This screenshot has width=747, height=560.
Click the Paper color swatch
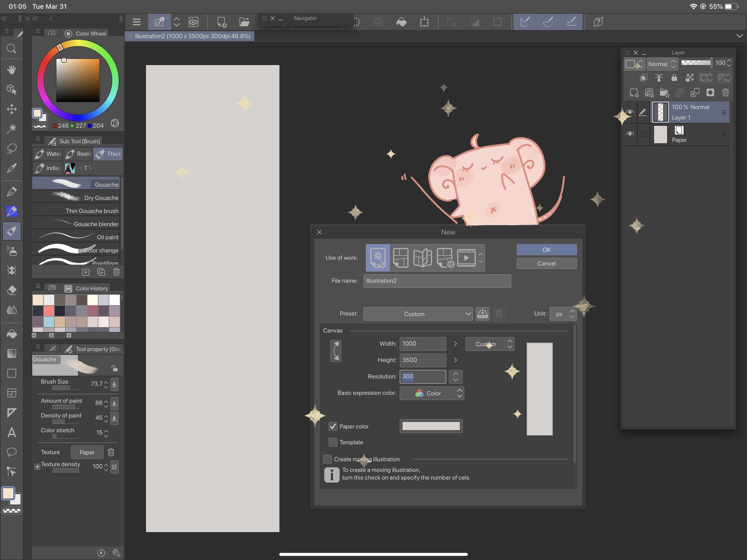(431, 426)
